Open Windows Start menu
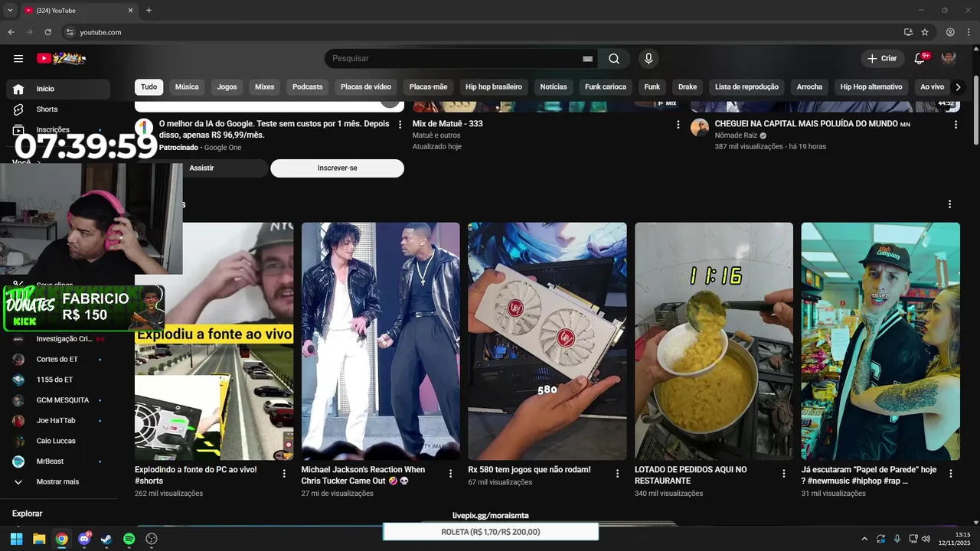 click(16, 539)
